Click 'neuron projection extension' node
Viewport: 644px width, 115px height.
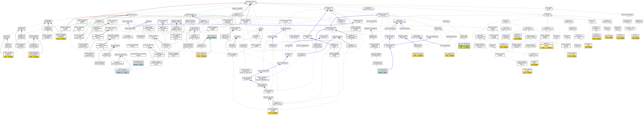pos(269,91)
